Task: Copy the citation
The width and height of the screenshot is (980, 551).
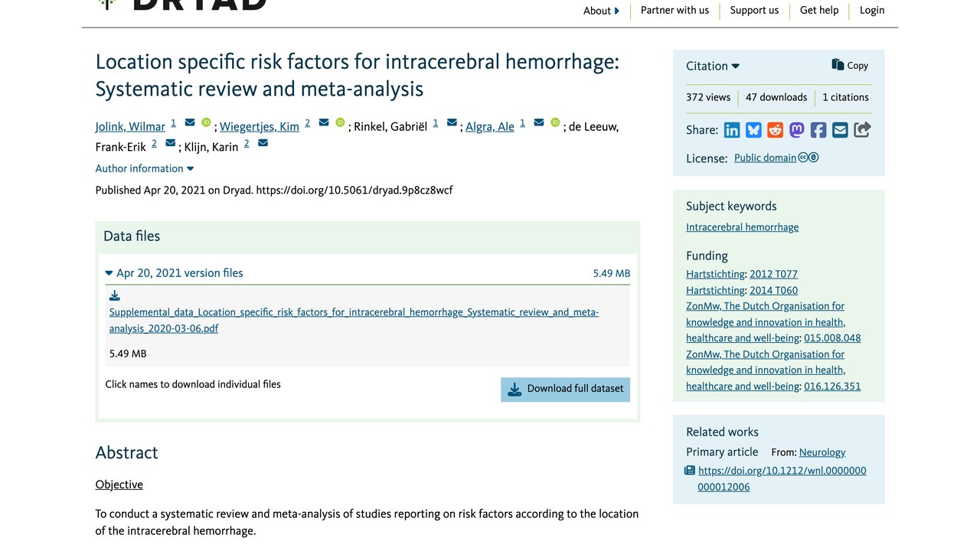Action: point(850,66)
